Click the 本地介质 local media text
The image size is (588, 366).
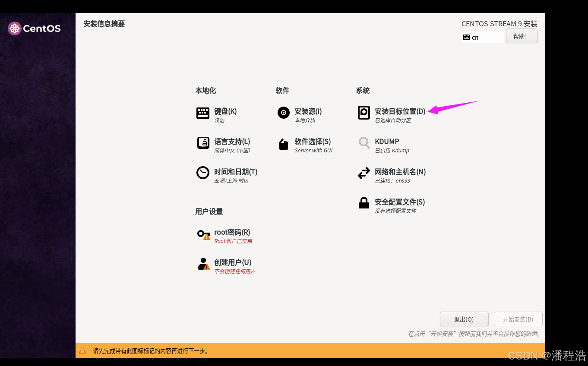pos(305,120)
